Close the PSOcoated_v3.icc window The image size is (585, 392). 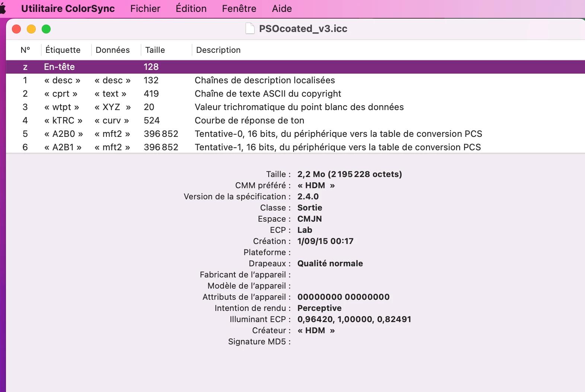coord(16,29)
